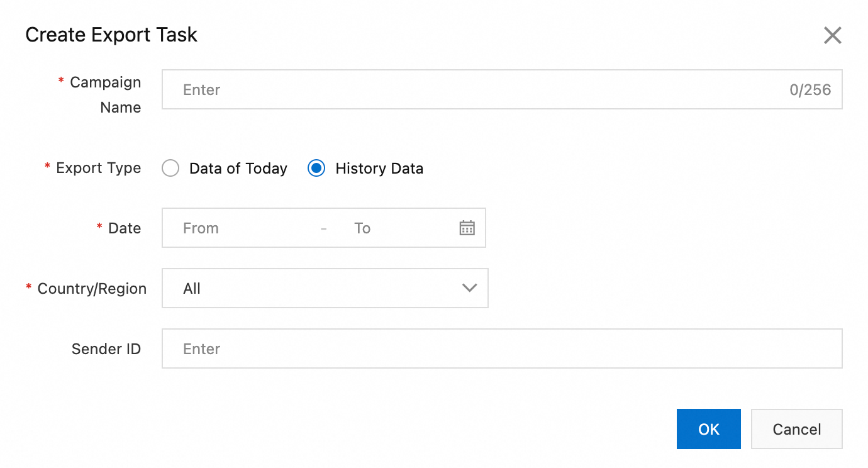Screen dimensions: 868x468
Task: Click the Campaign Name field label
Action: [106, 94]
